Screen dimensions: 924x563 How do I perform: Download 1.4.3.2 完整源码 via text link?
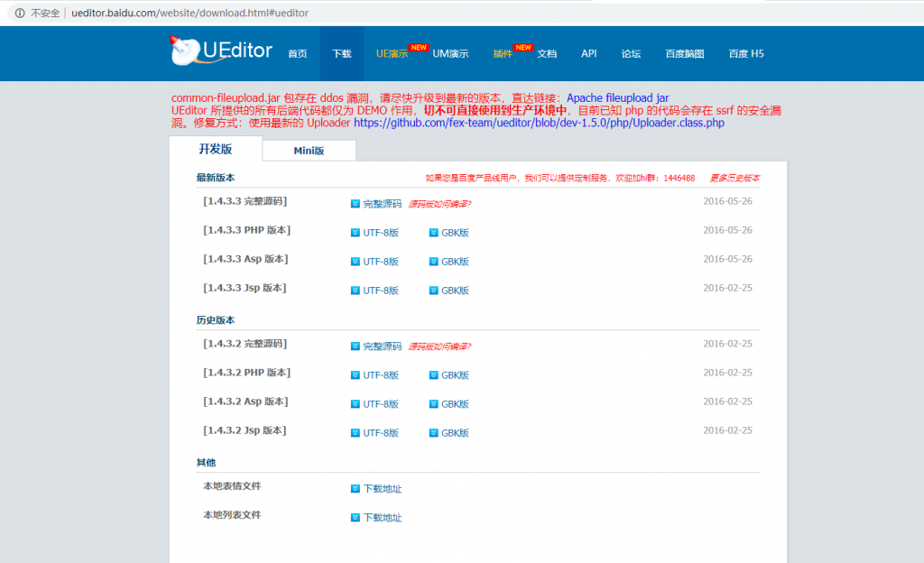pos(382,346)
